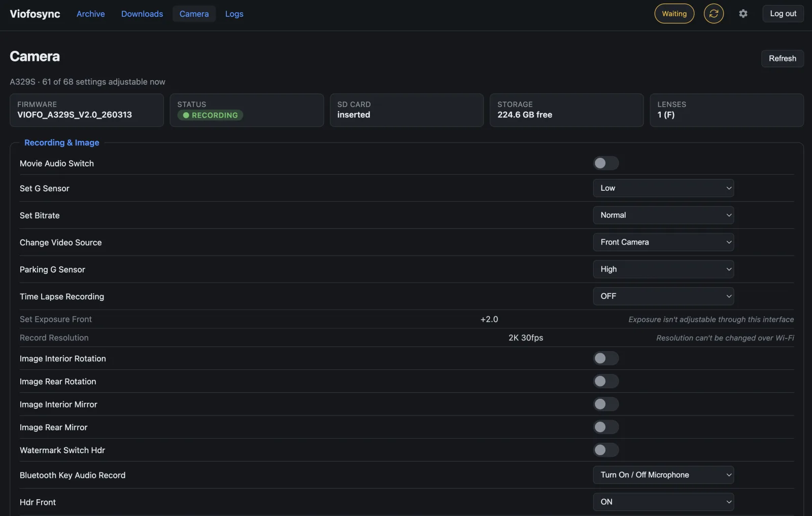The width and height of the screenshot is (812, 516).
Task: Click the Record Resolution label
Action: pyautogui.click(x=54, y=337)
